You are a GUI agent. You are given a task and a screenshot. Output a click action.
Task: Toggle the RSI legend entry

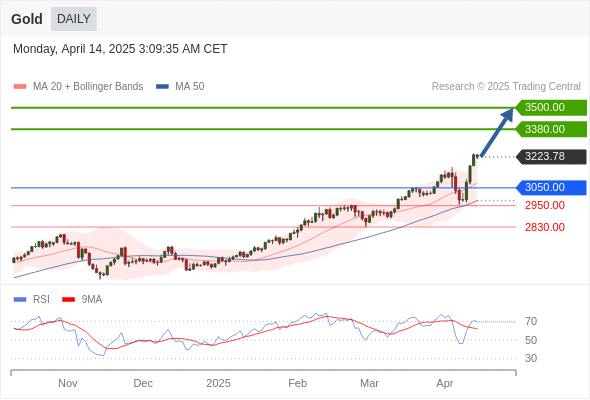click(41, 299)
